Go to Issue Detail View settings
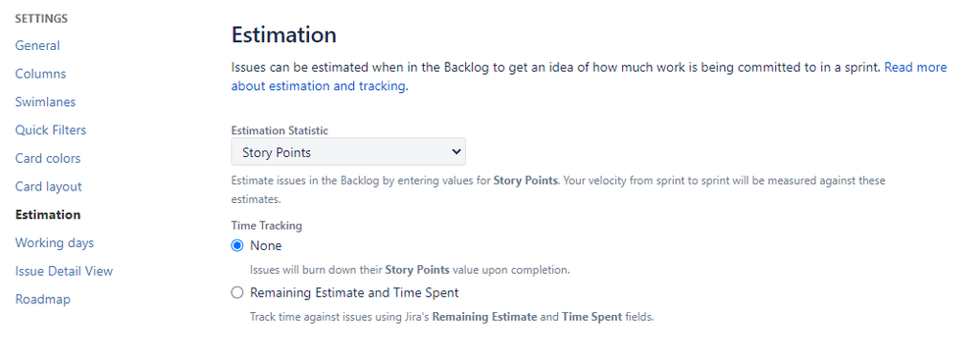980x362 pixels. pos(64,271)
